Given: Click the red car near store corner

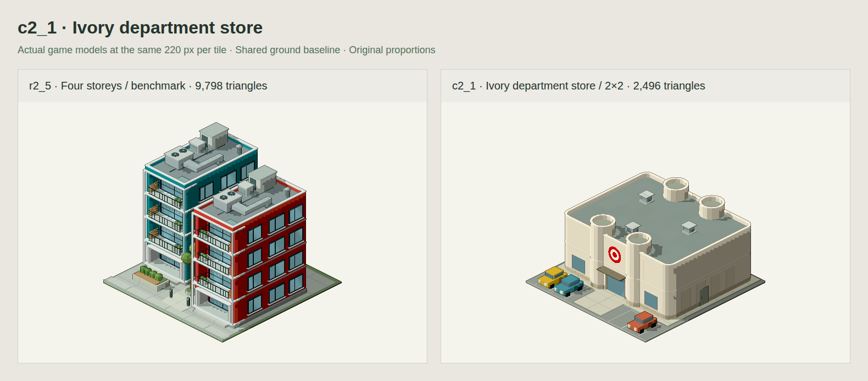Looking at the screenshot, I should click(642, 322).
